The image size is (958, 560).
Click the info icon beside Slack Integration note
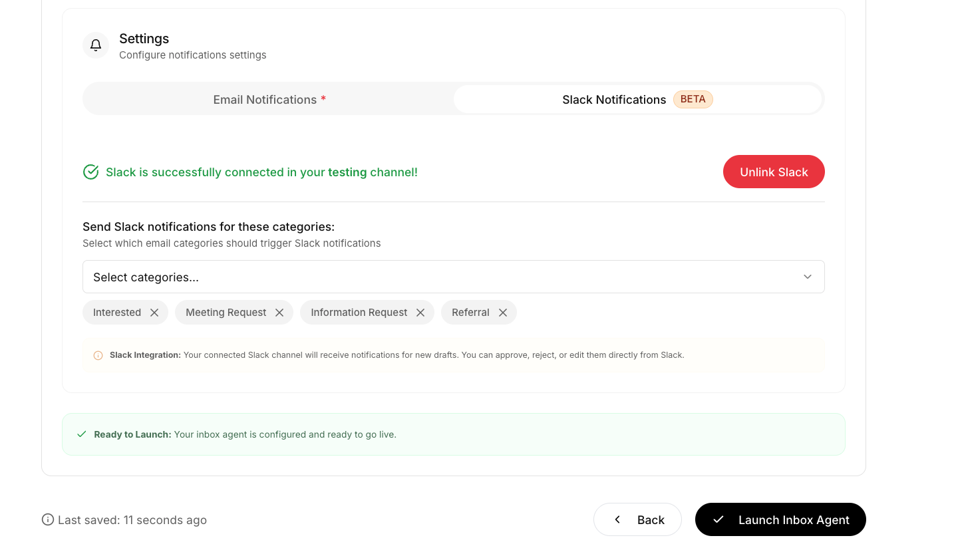pyautogui.click(x=98, y=355)
